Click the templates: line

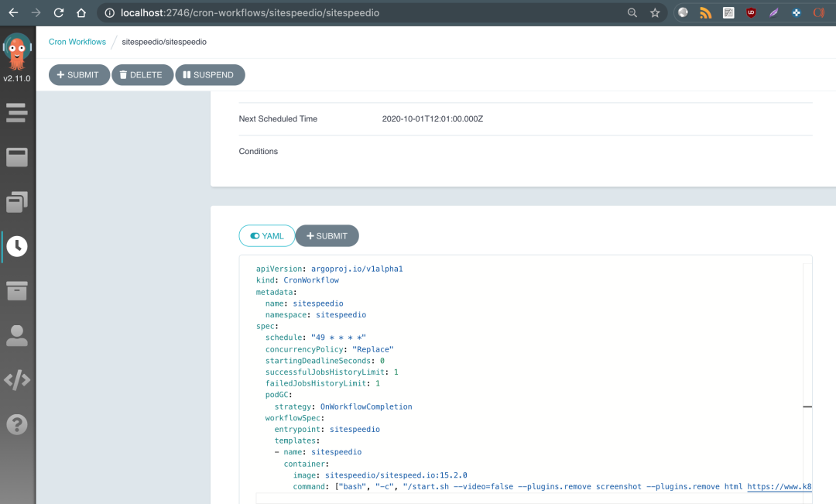click(x=297, y=441)
